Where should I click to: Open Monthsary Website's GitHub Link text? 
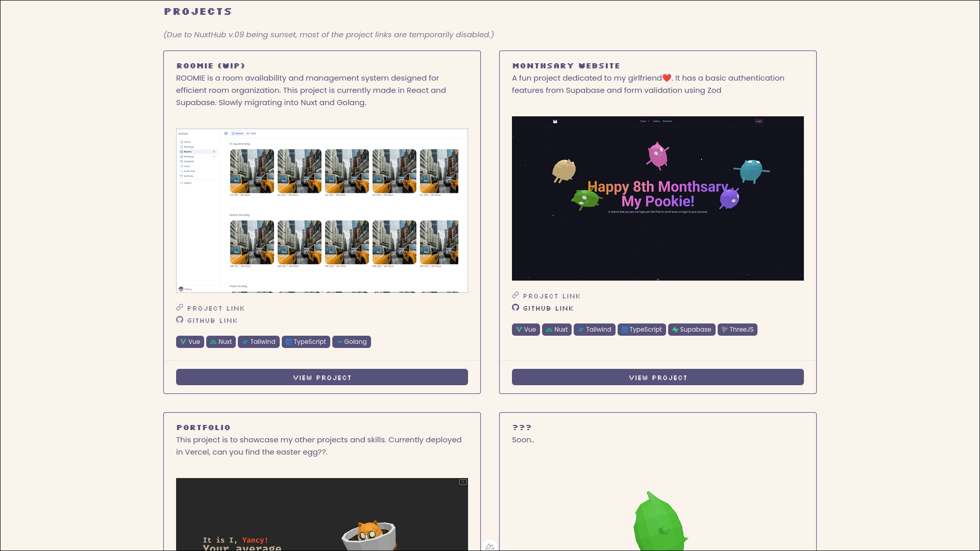click(x=548, y=309)
